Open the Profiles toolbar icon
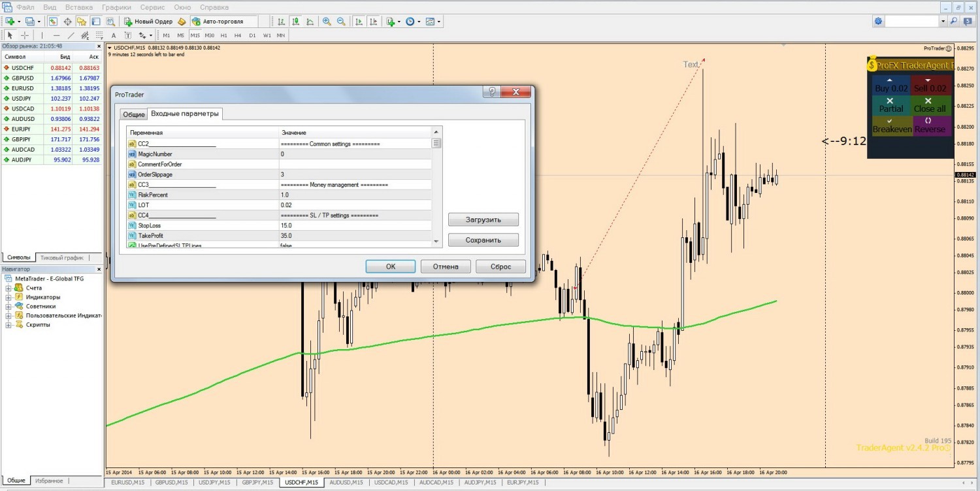Screen dimensions: 980x491 pos(29,22)
